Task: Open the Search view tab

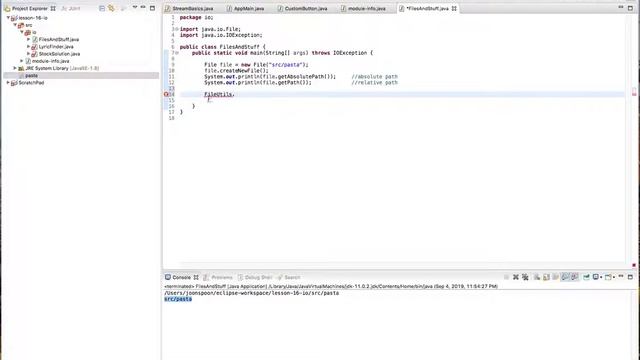Action: coord(289,277)
